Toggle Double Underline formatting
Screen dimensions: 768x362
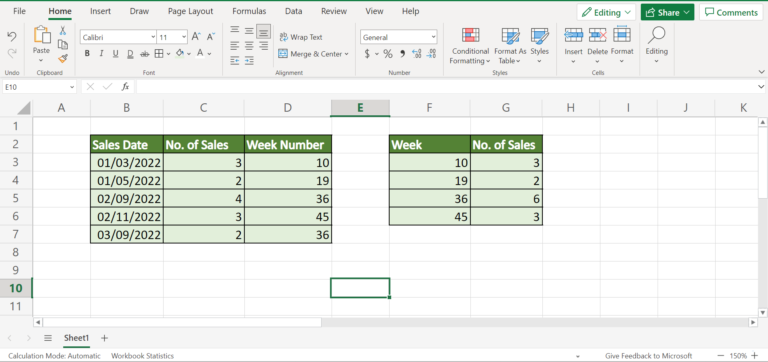click(130, 54)
